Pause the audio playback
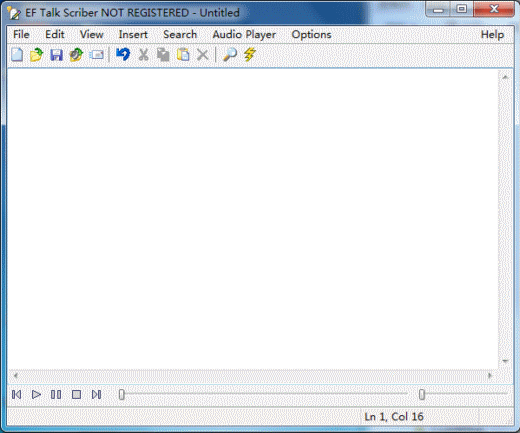The height and width of the screenshot is (433, 520). (56, 395)
